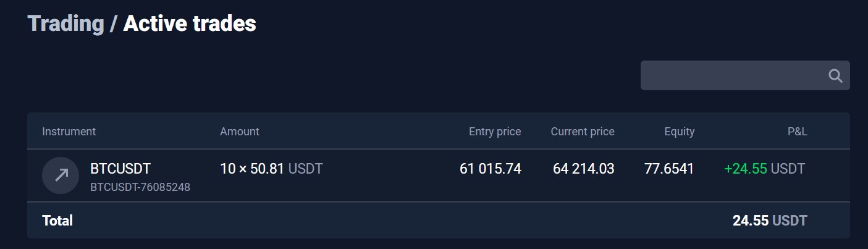Image resolution: width=868 pixels, height=249 pixels.
Task: Sort by Instrument column header
Action: click(x=69, y=132)
